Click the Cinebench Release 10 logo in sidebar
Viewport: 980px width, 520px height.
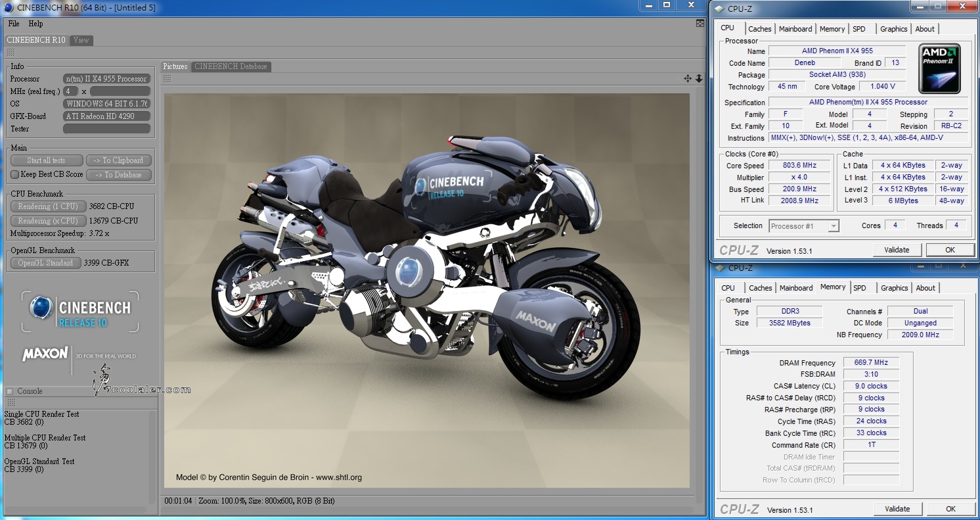point(80,312)
